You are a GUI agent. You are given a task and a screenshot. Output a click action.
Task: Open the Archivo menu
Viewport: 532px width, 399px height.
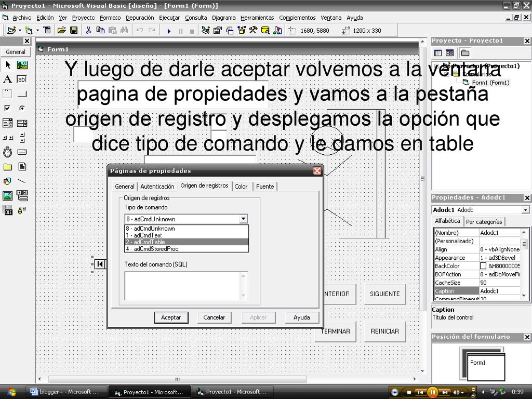pos(22,18)
